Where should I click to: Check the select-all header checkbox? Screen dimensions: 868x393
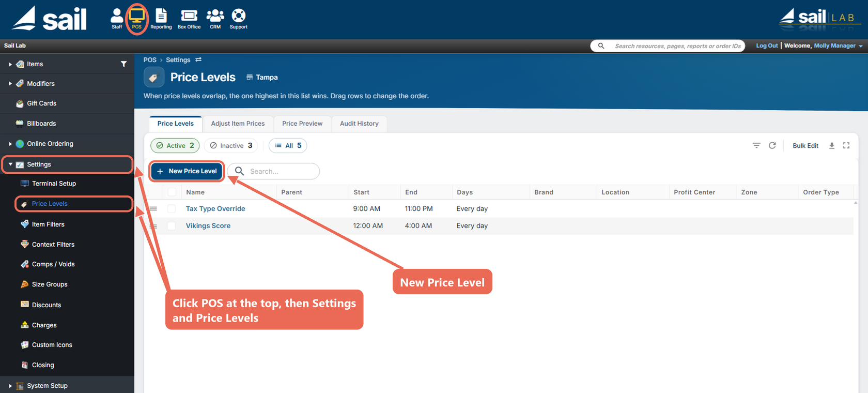pyautogui.click(x=172, y=192)
